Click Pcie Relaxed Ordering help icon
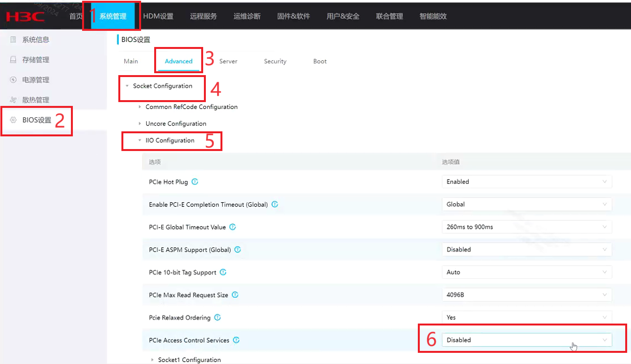 pyautogui.click(x=217, y=317)
